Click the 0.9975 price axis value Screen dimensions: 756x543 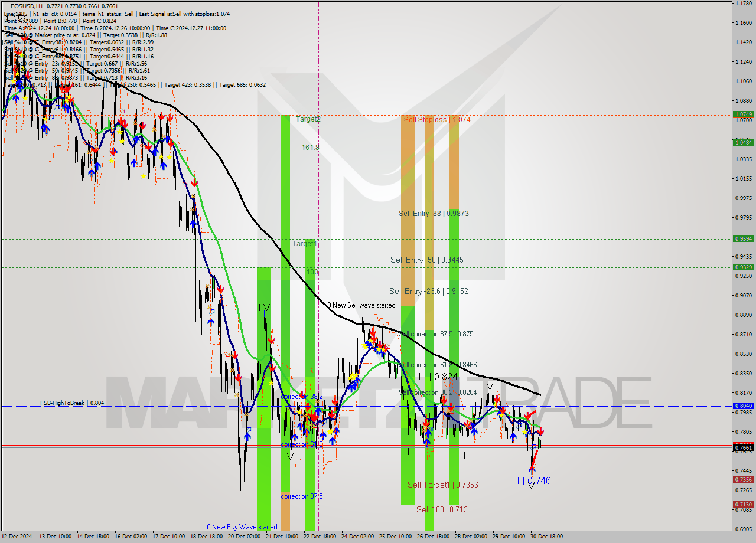click(x=743, y=198)
